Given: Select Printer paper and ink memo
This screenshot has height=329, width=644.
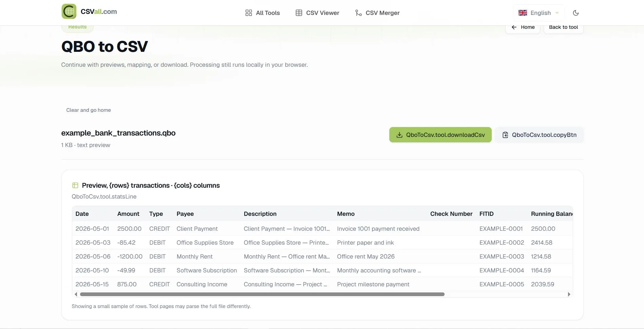Looking at the screenshot, I should tap(365, 243).
